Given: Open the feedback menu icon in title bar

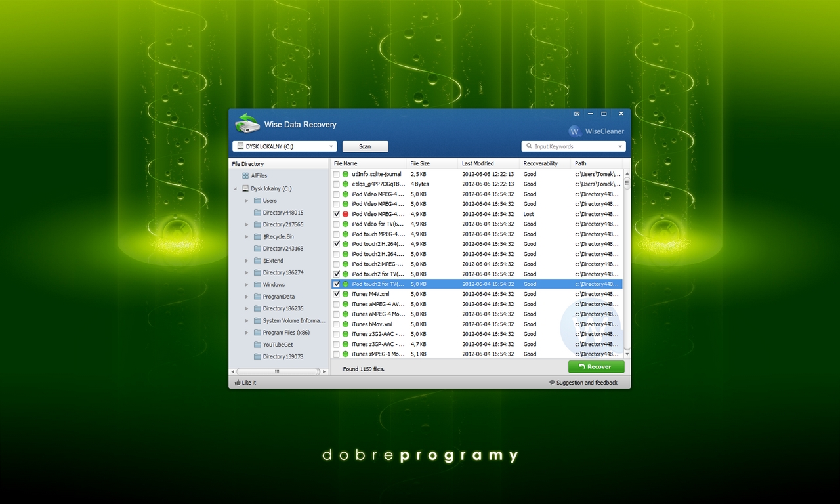Looking at the screenshot, I should [x=577, y=114].
